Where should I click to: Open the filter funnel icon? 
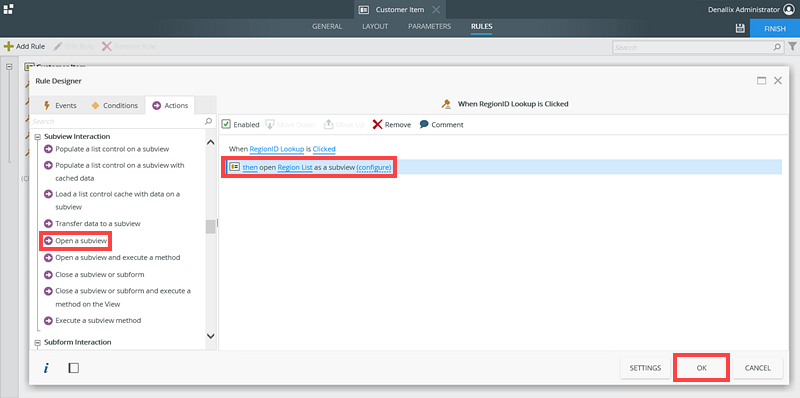pyautogui.click(x=792, y=47)
